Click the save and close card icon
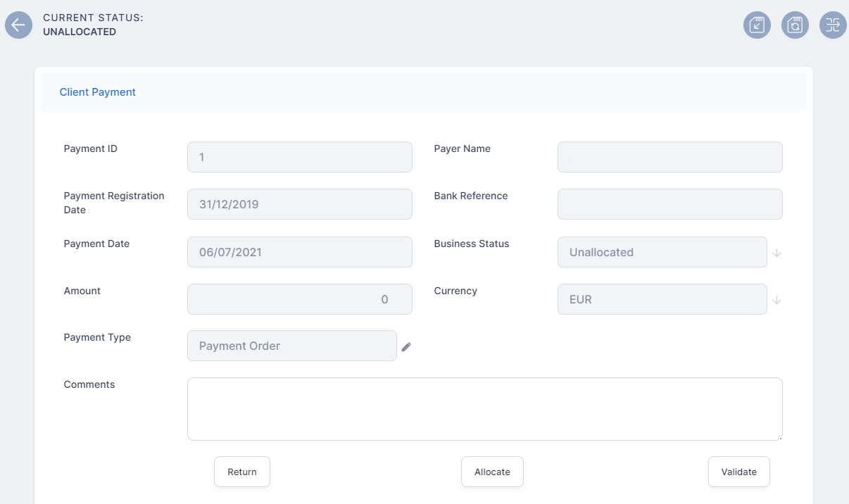 point(757,25)
